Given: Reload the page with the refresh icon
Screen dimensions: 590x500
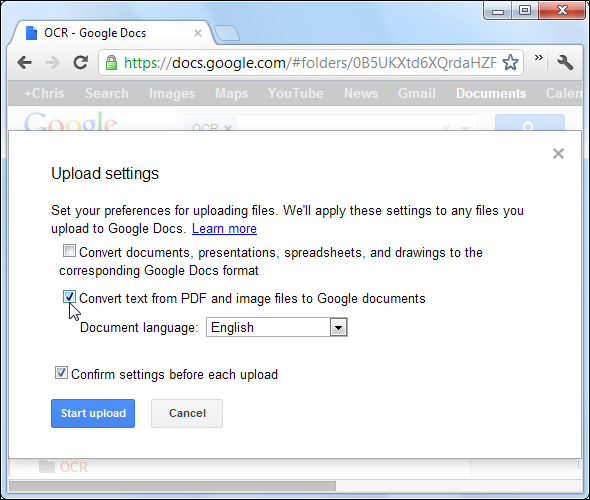Looking at the screenshot, I should click(x=80, y=62).
